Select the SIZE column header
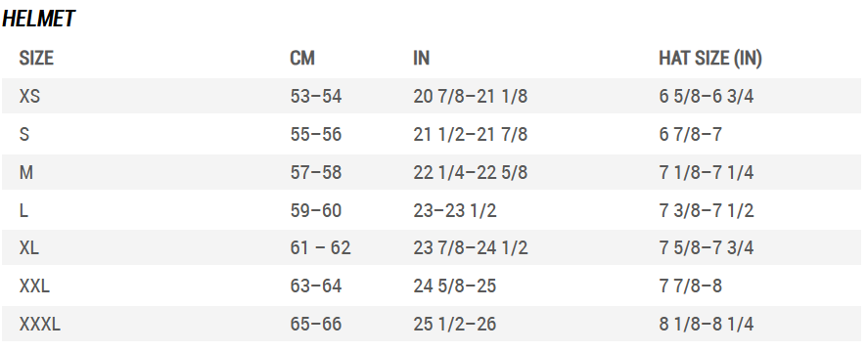This screenshot has width=868, height=352. click(36, 58)
